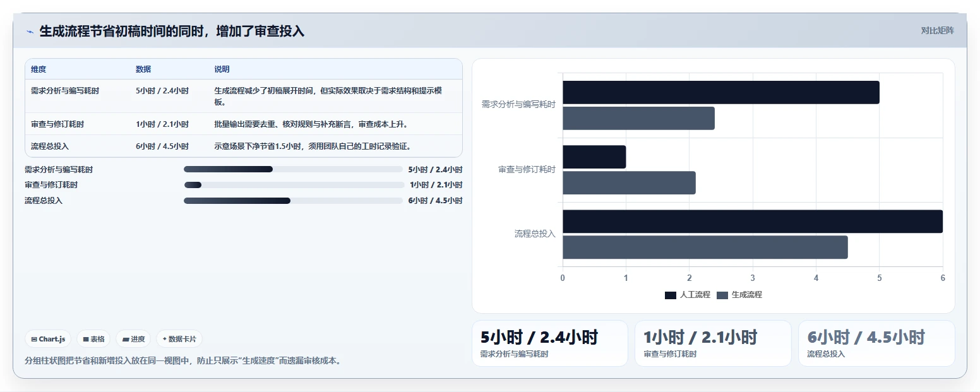The width and height of the screenshot is (980, 392).
Task: Click the table cell 6小时 / 4.5小时
Action: (x=162, y=146)
